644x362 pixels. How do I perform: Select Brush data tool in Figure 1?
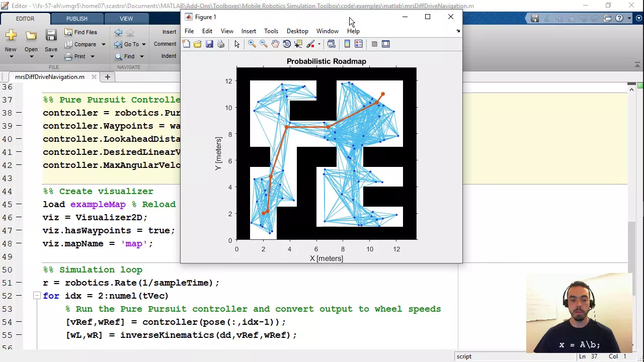click(x=310, y=44)
